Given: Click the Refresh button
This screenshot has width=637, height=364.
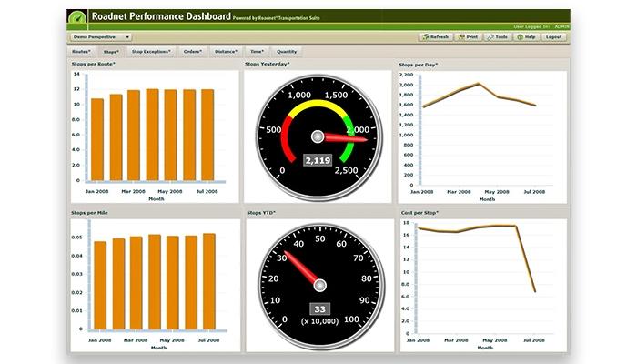Looking at the screenshot, I should 436,37.
